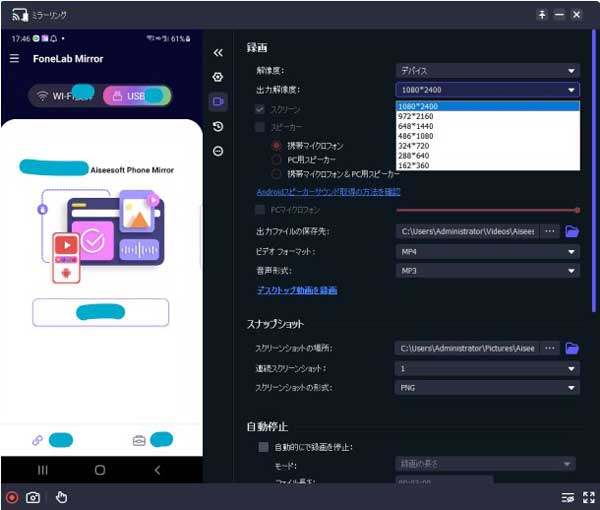Open the Androidスピーカーサウンド取得の方法 link
The width and height of the screenshot is (600, 510).
(x=328, y=191)
